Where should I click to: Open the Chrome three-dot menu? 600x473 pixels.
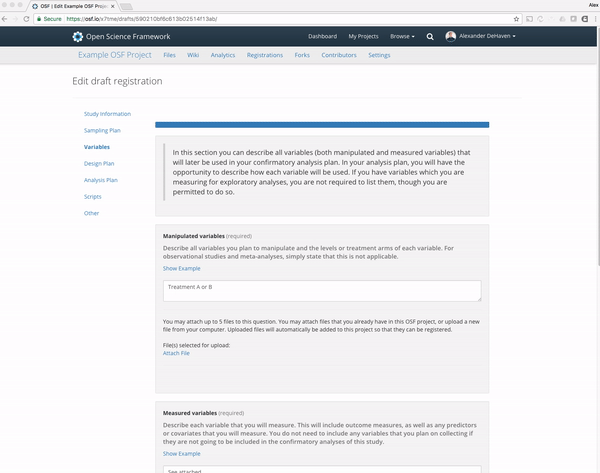click(x=596, y=19)
